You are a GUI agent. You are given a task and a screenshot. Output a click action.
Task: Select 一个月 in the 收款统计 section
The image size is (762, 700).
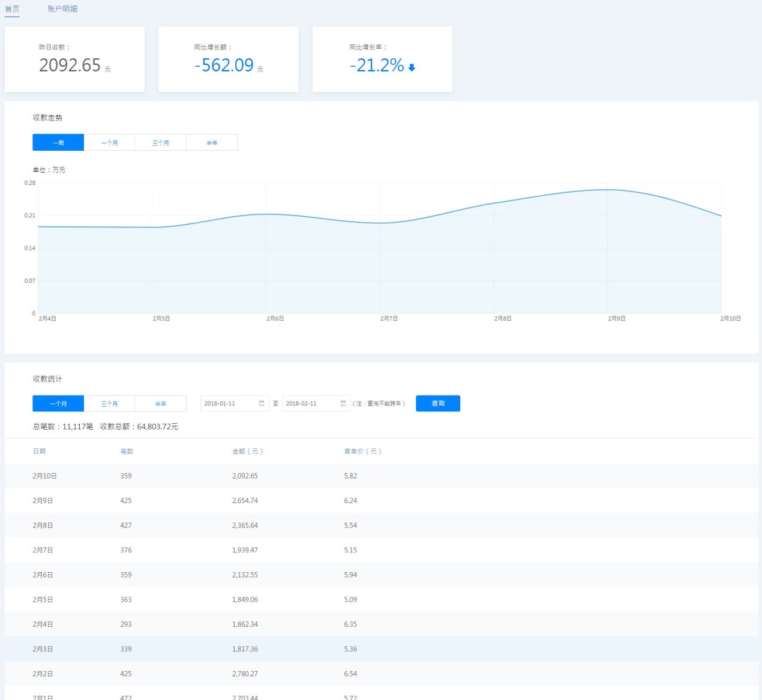pyautogui.click(x=58, y=403)
